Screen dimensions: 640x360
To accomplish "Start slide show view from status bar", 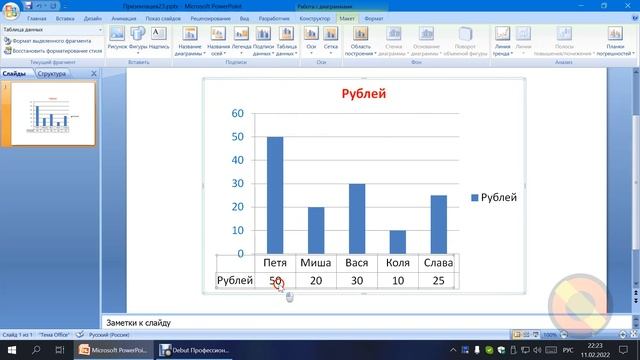I will point(536,335).
